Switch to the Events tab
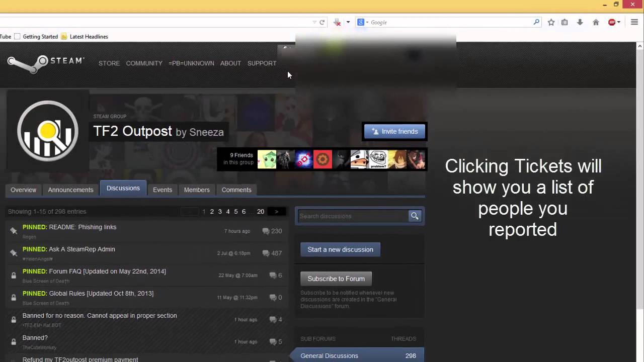The height and width of the screenshot is (362, 644). pos(163,190)
